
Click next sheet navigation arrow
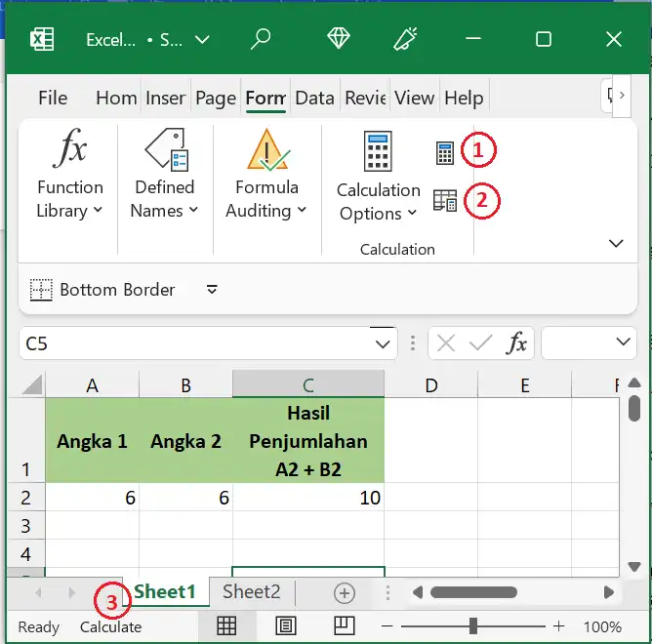click(x=71, y=592)
